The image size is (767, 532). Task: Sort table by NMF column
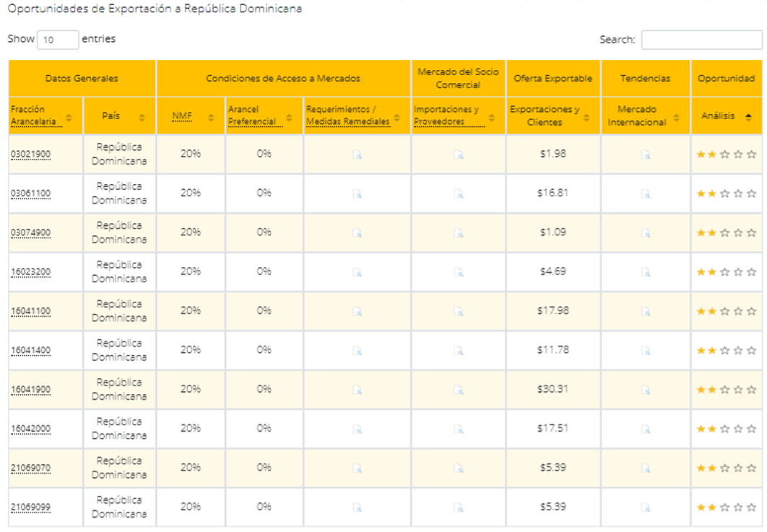pos(191,116)
